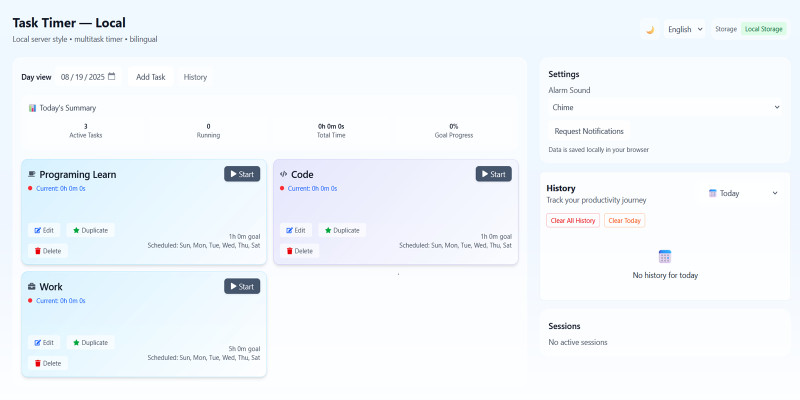The width and height of the screenshot is (800, 400).
Task: Start the Programing Learn timer
Action: [x=242, y=174]
